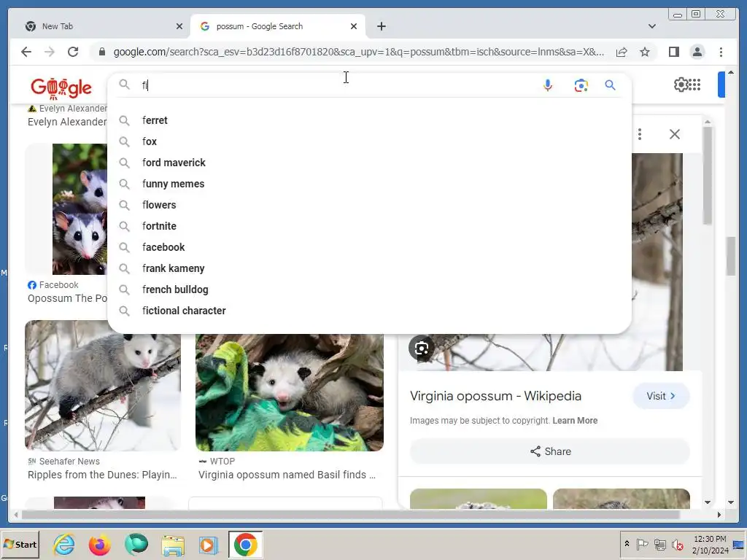This screenshot has width=747, height=560.
Task: Select the possum - Google Search tab
Action: click(278, 26)
